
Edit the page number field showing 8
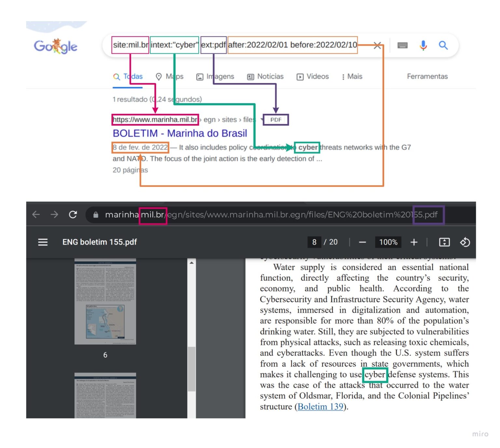point(314,242)
